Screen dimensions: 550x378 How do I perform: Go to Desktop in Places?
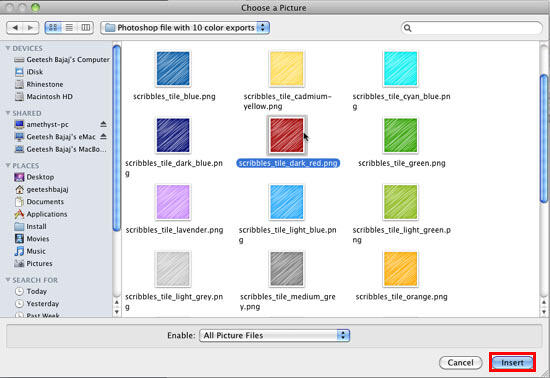tap(34, 177)
